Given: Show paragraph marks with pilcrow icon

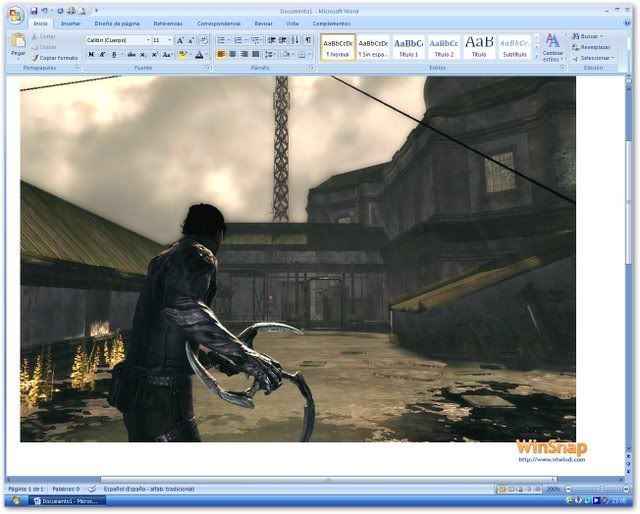Looking at the screenshot, I should click(x=308, y=40).
